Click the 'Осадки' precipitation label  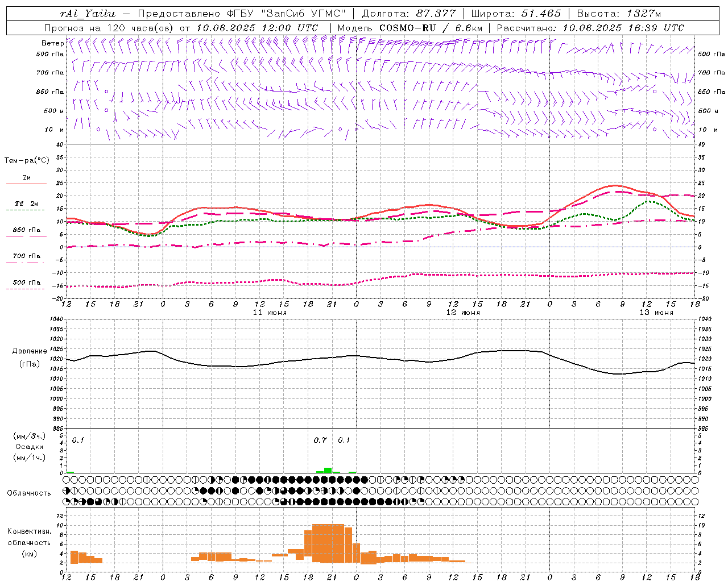click(30, 447)
